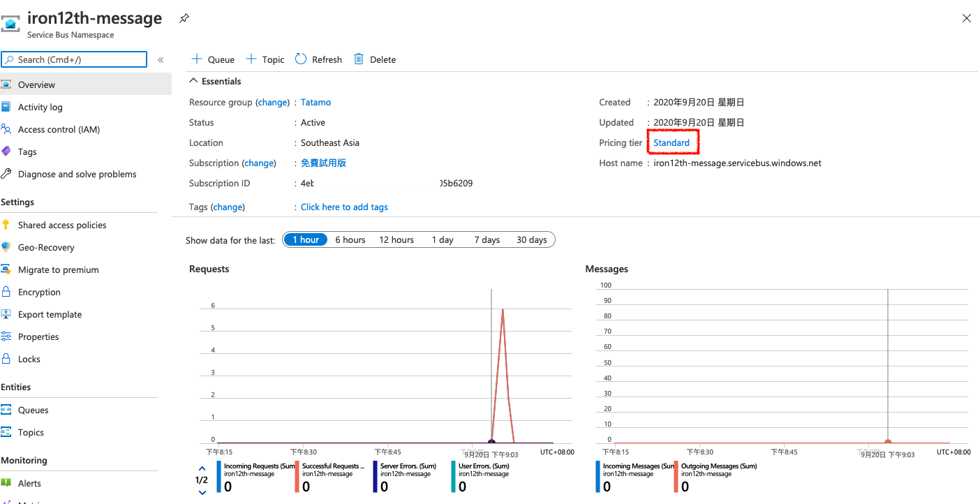Collapse the Essentials section
980x504 pixels.
[215, 81]
